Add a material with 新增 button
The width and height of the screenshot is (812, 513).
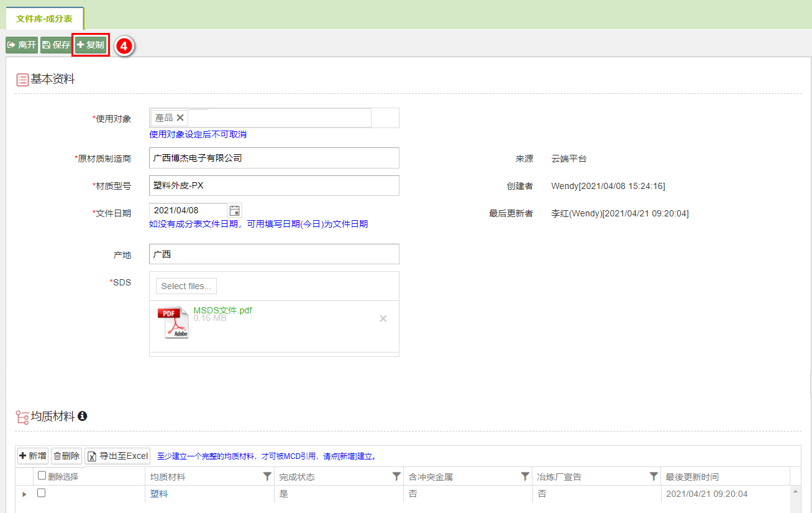click(33, 456)
